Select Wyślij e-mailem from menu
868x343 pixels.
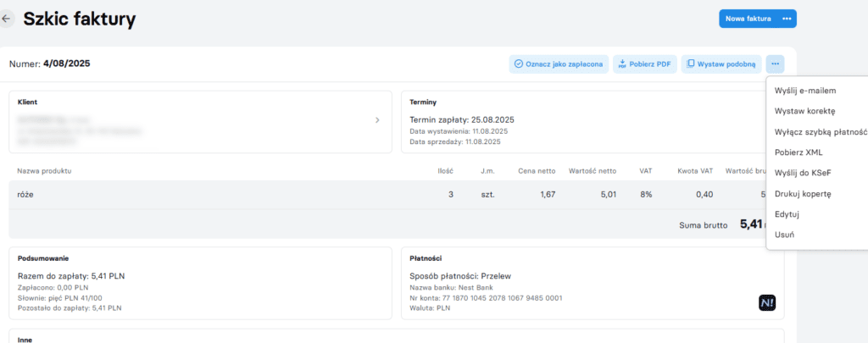tap(805, 90)
